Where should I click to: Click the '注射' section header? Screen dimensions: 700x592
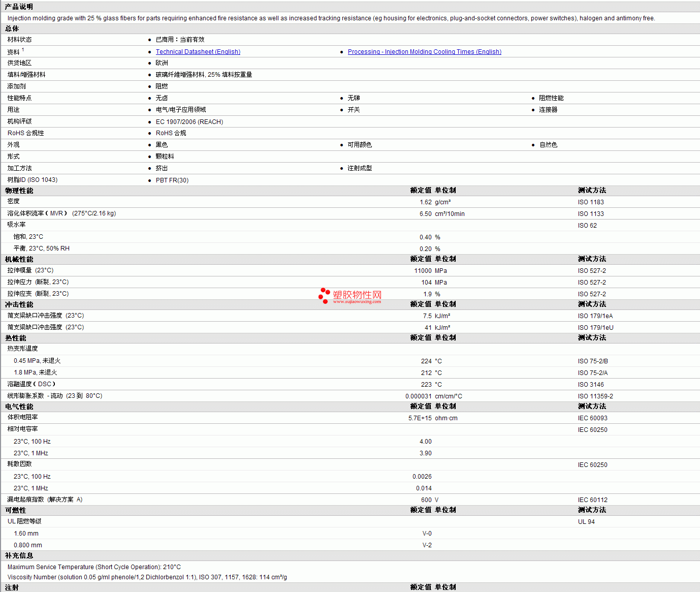12,587
